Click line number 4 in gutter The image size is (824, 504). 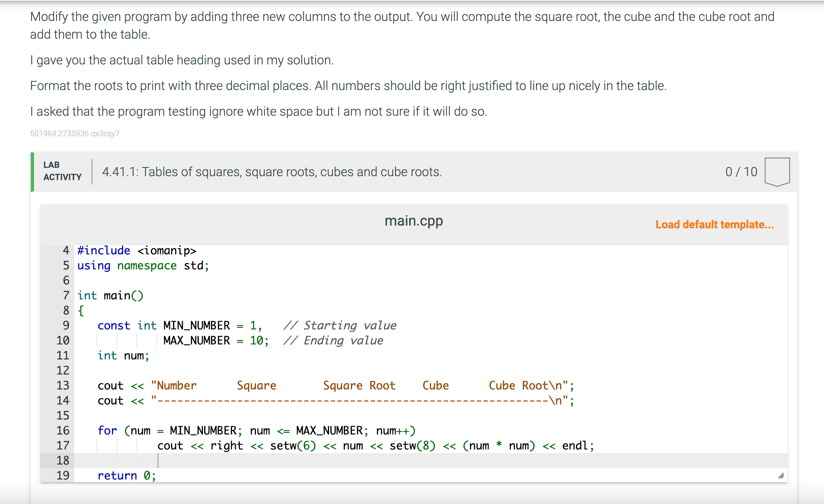pos(66,250)
